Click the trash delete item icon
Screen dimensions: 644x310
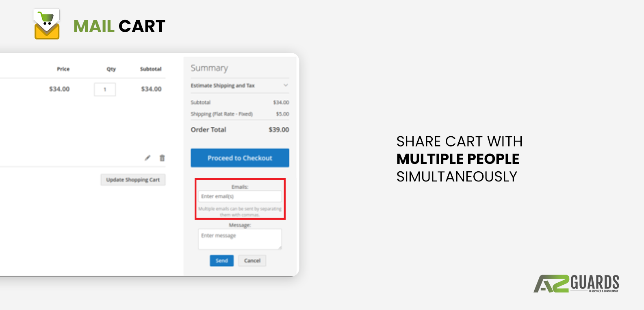pos(162,158)
